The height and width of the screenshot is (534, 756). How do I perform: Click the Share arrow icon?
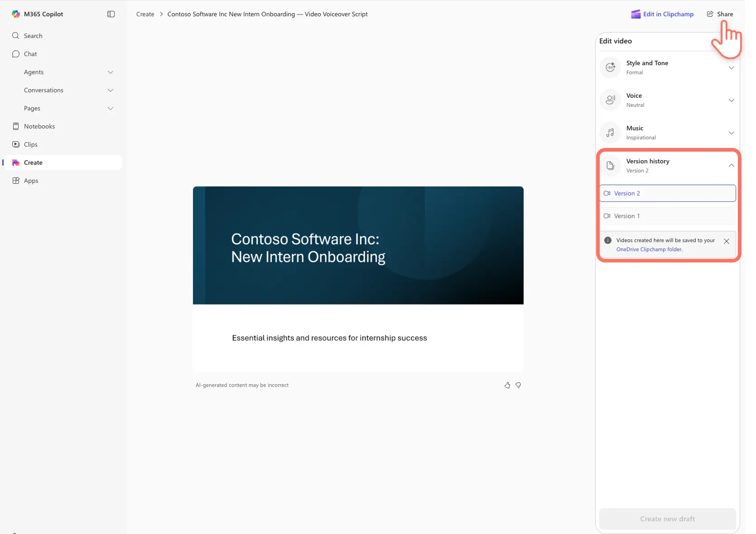point(710,14)
